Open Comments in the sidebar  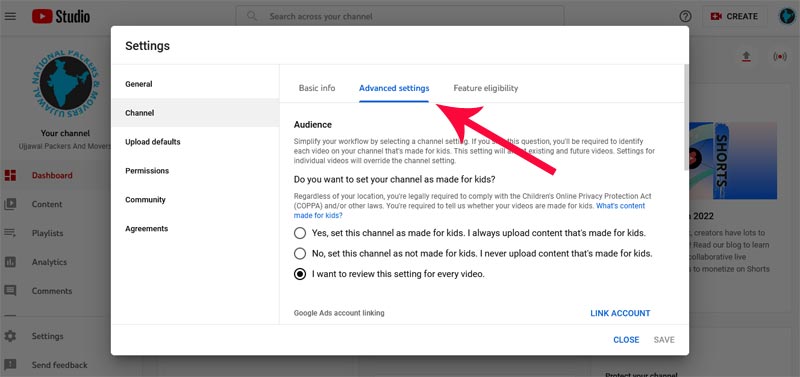52,291
